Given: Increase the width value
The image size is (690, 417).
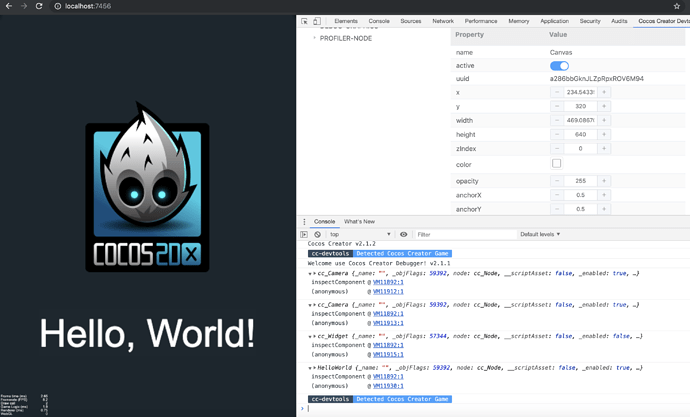Looking at the screenshot, I should click(x=604, y=121).
